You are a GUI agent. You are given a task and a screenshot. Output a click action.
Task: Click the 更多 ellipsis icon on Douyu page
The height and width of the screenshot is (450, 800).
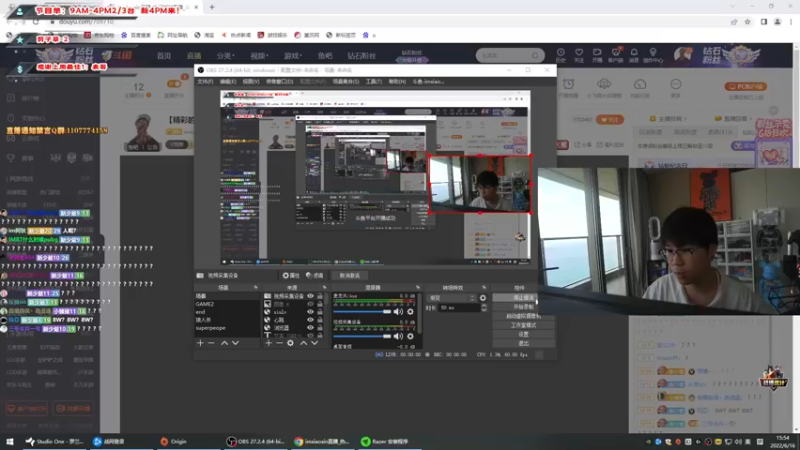click(x=676, y=84)
